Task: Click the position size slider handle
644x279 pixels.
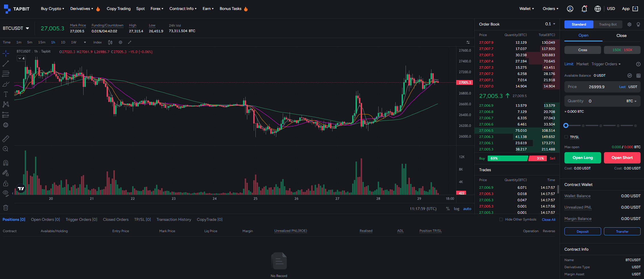Action: point(566,125)
